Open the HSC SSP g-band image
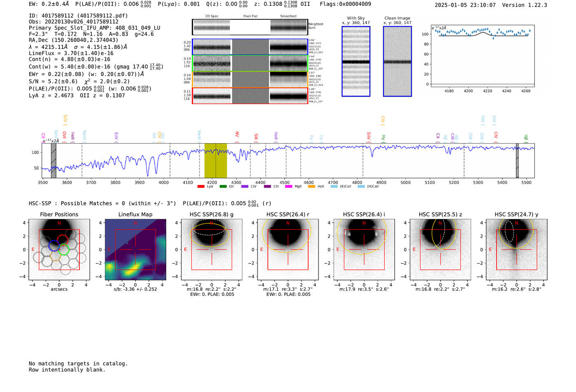The height and width of the screenshot is (392, 576). [211, 250]
